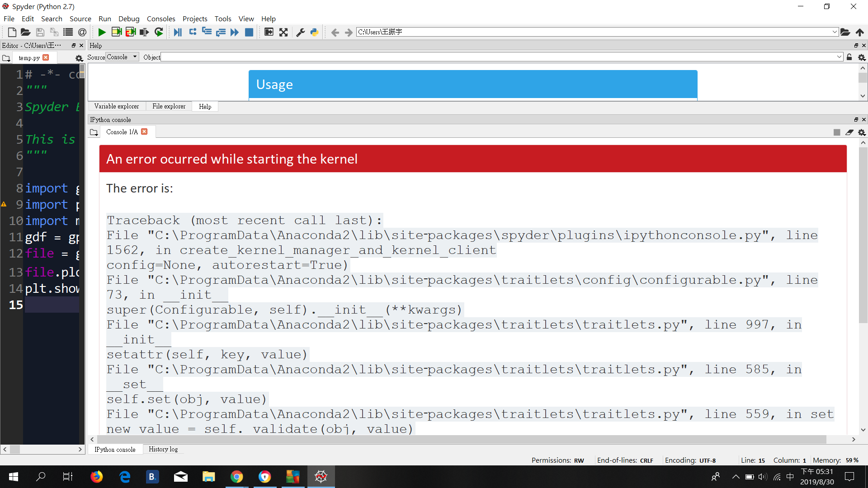The width and height of the screenshot is (868, 488).
Task: Run selection or current line
Action: pyautogui.click(x=144, y=32)
